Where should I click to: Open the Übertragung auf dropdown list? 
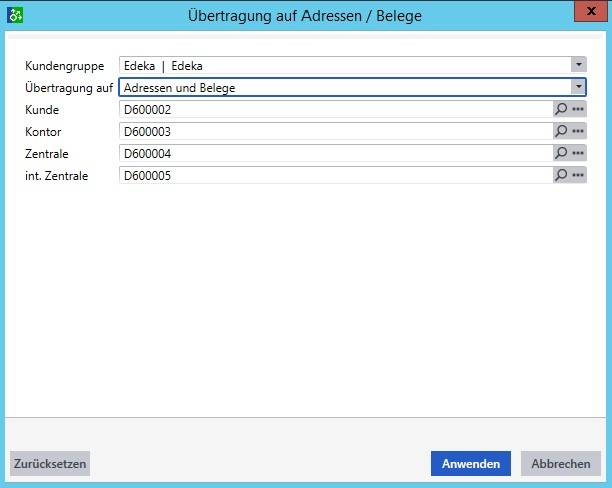[578, 87]
